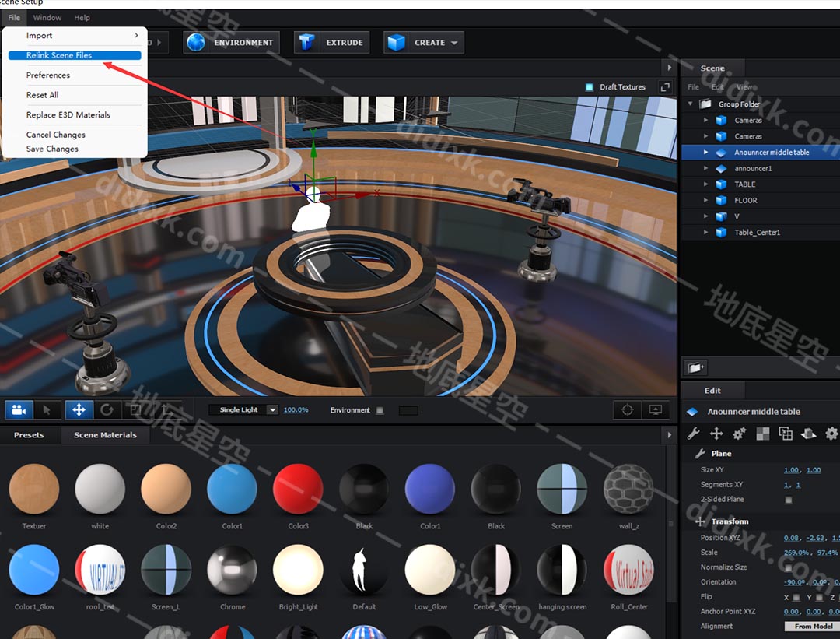The height and width of the screenshot is (639, 840).
Task: Select the Textuer wood material
Action: pyautogui.click(x=34, y=489)
